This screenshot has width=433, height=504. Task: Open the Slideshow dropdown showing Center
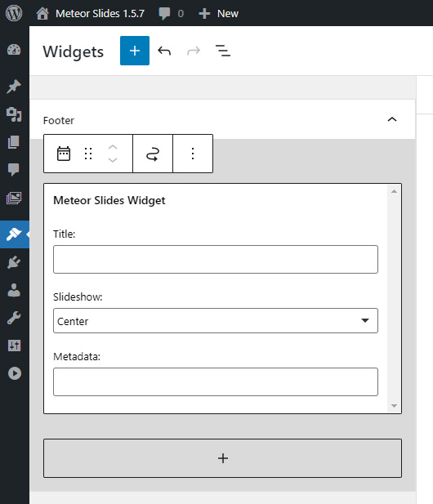(216, 321)
